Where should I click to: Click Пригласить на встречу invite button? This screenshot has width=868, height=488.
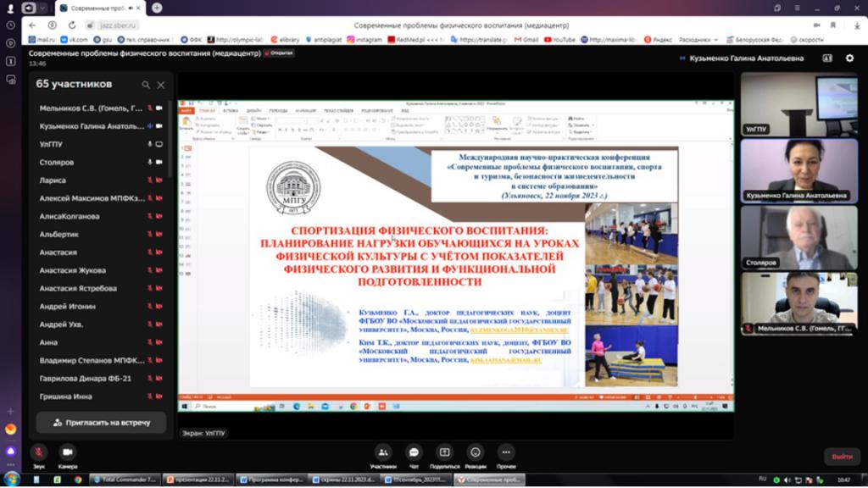(102, 422)
